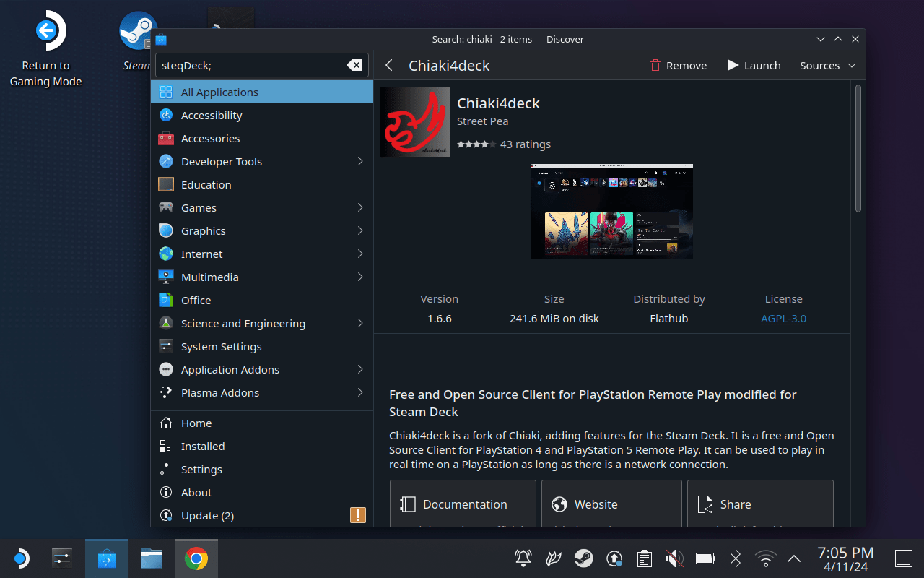Open Accessibility category
This screenshot has width=924, height=578.
pyautogui.click(x=262, y=115)
